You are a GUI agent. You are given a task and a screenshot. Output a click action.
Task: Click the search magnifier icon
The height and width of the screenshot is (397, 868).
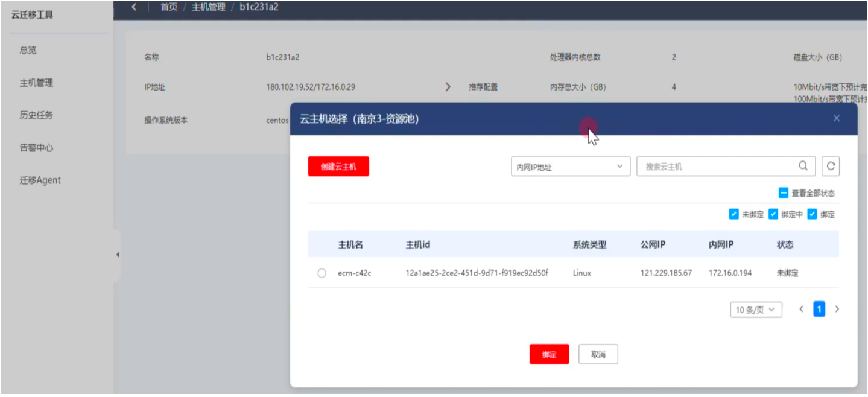point(803,166)
